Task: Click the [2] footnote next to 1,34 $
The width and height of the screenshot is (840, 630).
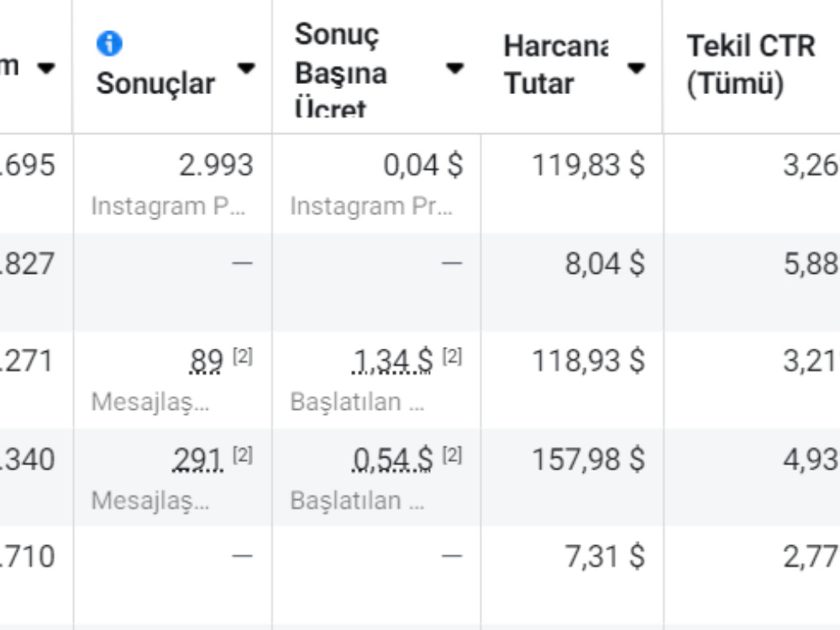Action: [x=452, y=356]
